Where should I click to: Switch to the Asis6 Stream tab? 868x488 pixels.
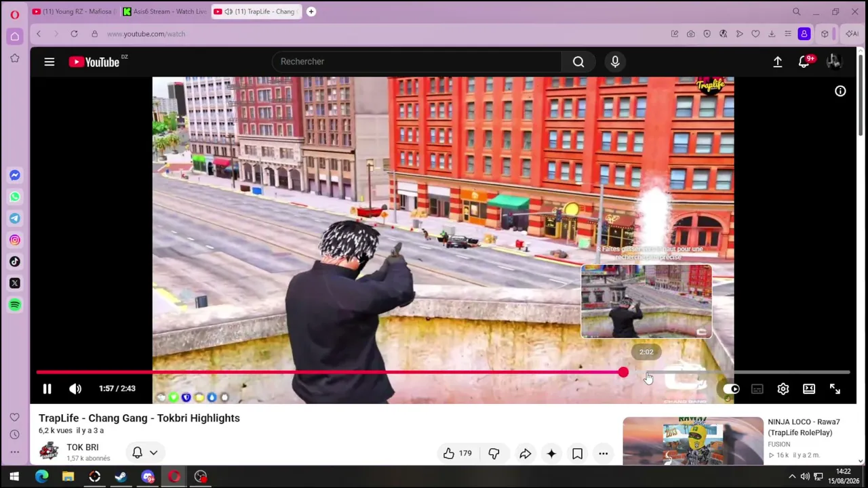pyautogui.click(x=165, y=12)
